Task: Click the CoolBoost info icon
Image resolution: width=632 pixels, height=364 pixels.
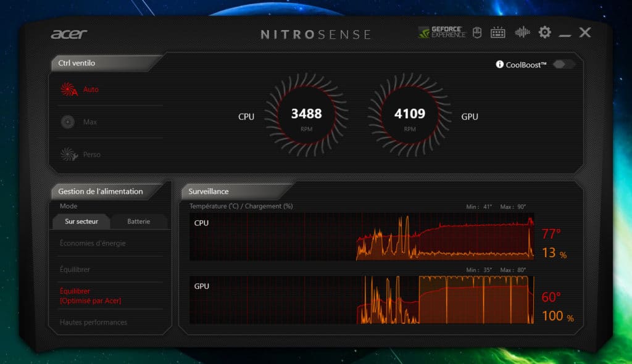Action: [x=499, y=65]
